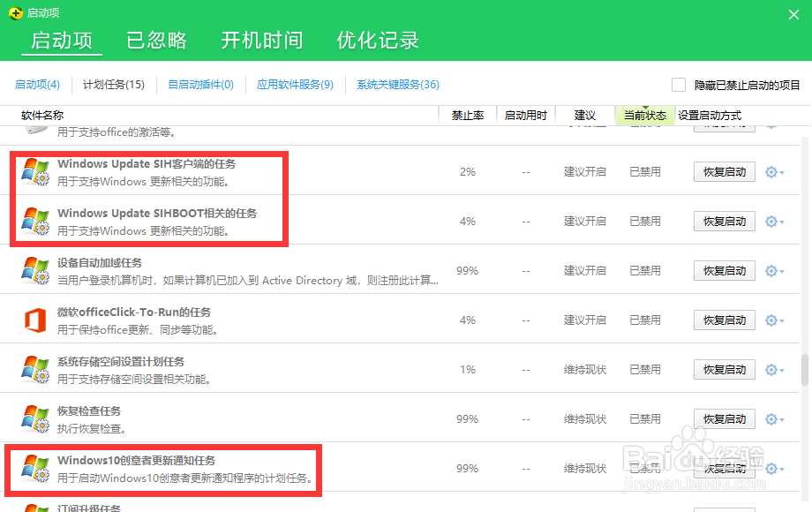The width and height of the screenshot is (812, 512).
Task: Restore startup for Windows Update SIH客户端的任务
Action: [725, 172]
